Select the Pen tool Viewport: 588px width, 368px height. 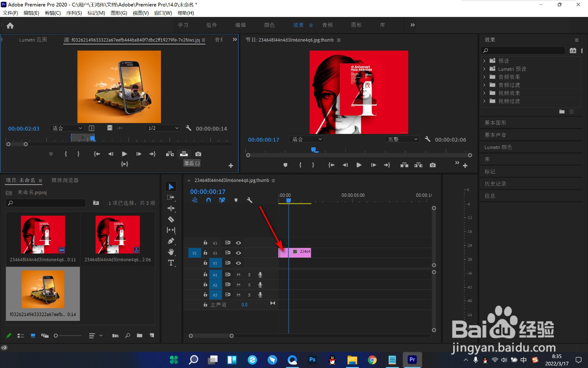(171, 241)
